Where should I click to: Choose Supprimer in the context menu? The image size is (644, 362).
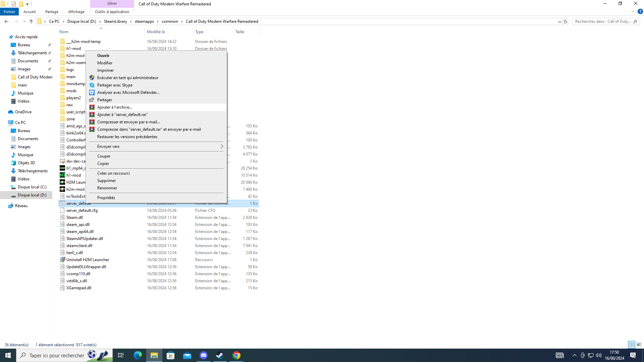point(156,181)
